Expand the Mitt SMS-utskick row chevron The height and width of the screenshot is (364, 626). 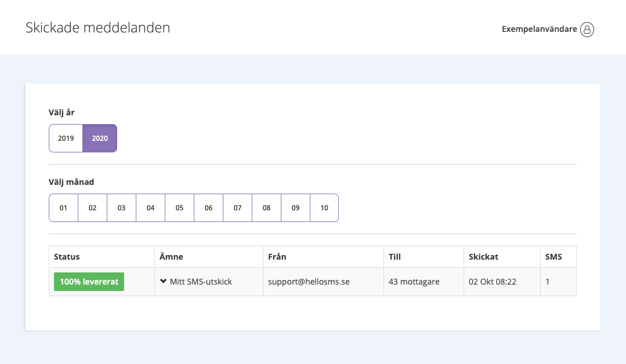pos(163,281)
